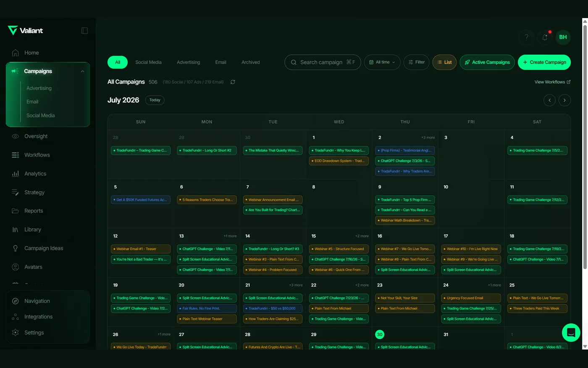This screenshot has height=368, width=588.
Task: Open Navigation in the bottom panel
Action: point(37,301)
